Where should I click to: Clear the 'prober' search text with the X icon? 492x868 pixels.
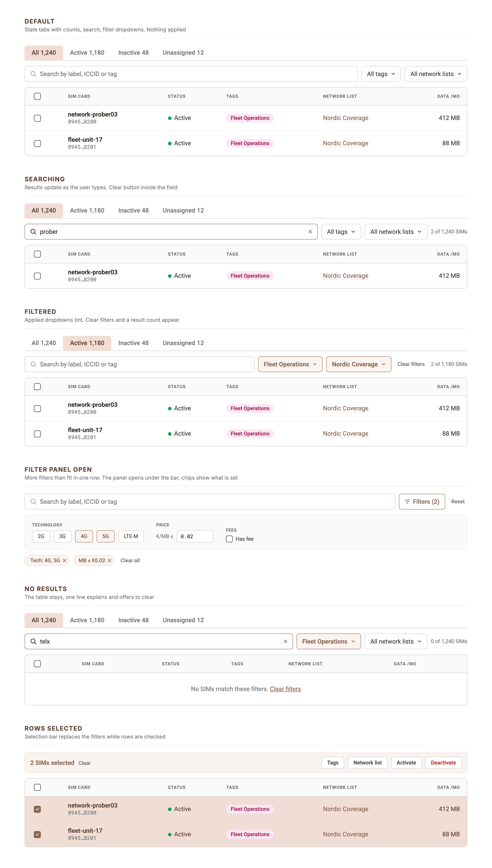click(310, 232)
